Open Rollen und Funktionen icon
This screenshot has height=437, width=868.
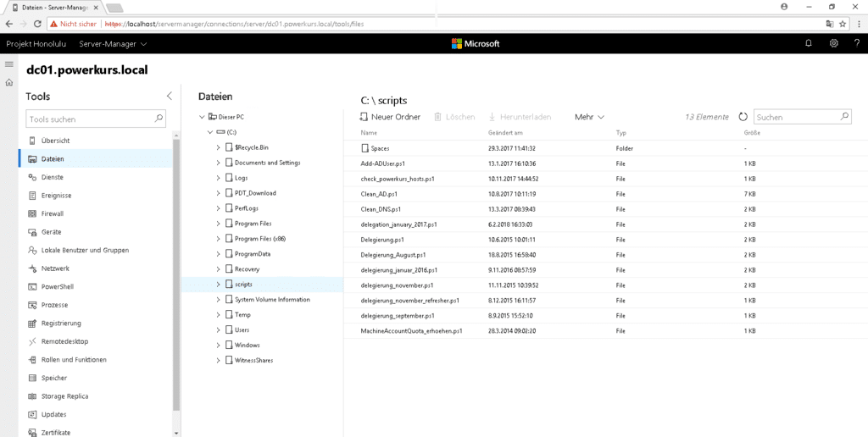click(32, 360)
